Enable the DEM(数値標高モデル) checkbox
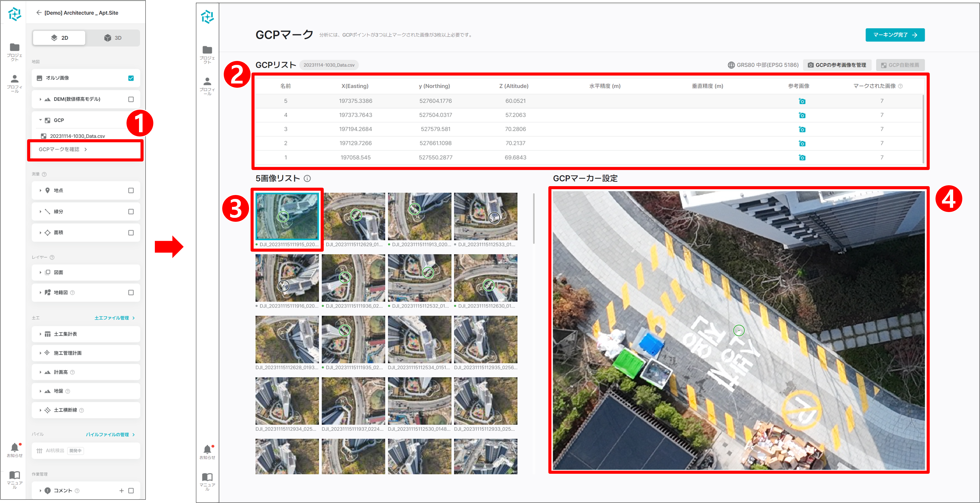The image size is (980, 503). click(131, 99)
